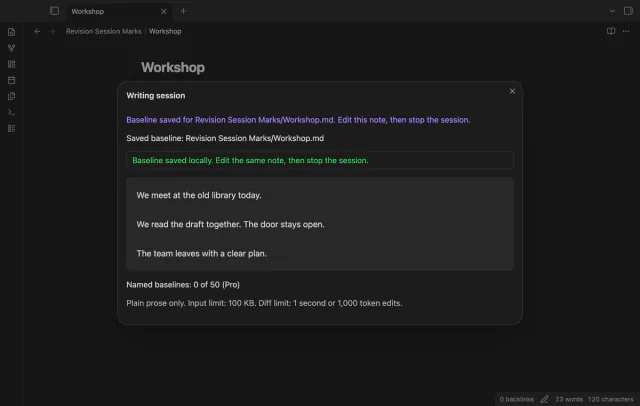640x406 pixels.
Task: Click 120 characters in status bar
Action: pos(611,399)
